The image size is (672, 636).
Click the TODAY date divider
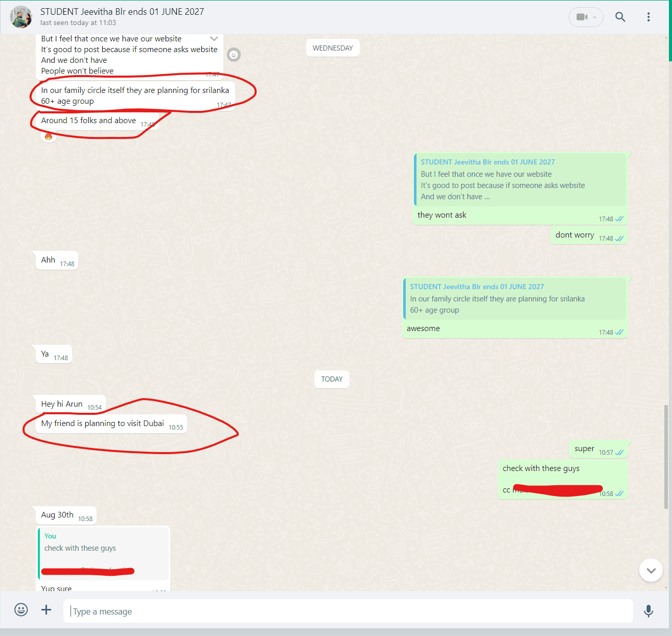[332, 379]
